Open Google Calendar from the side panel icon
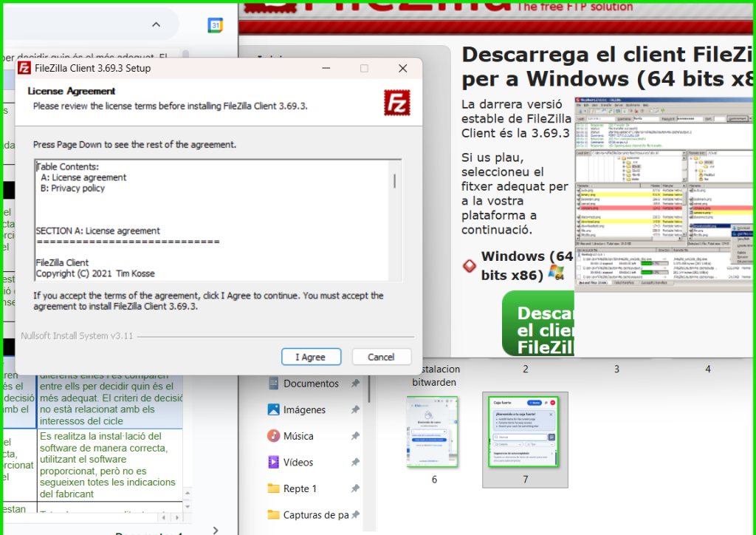 [x=215, y=25]
